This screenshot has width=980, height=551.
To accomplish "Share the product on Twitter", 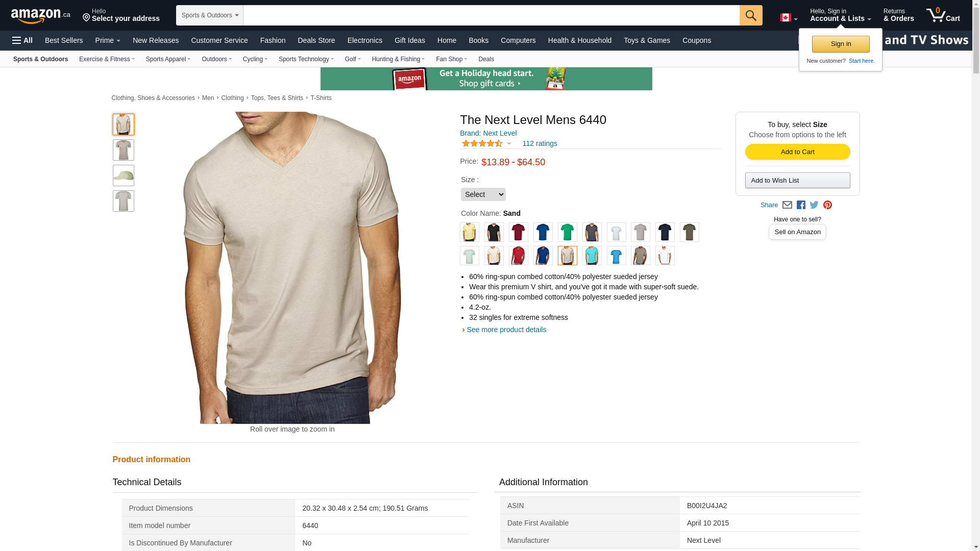I will pos(814,205).
